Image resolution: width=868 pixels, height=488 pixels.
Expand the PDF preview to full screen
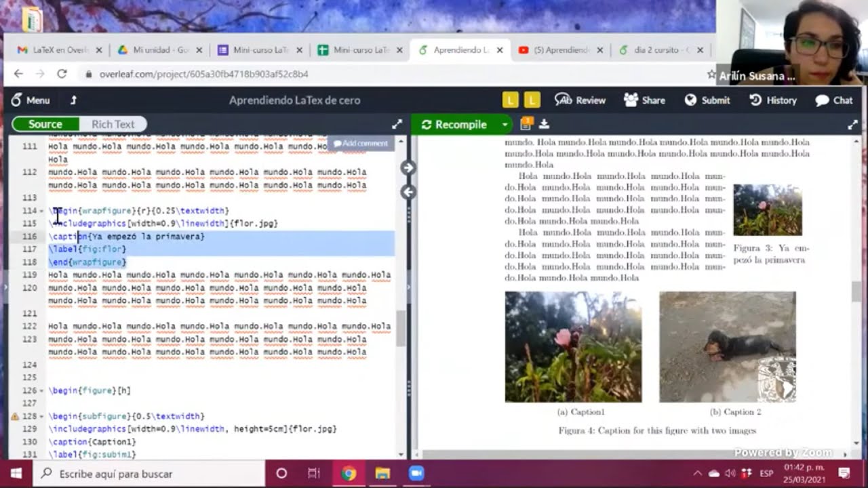(853, 124)
